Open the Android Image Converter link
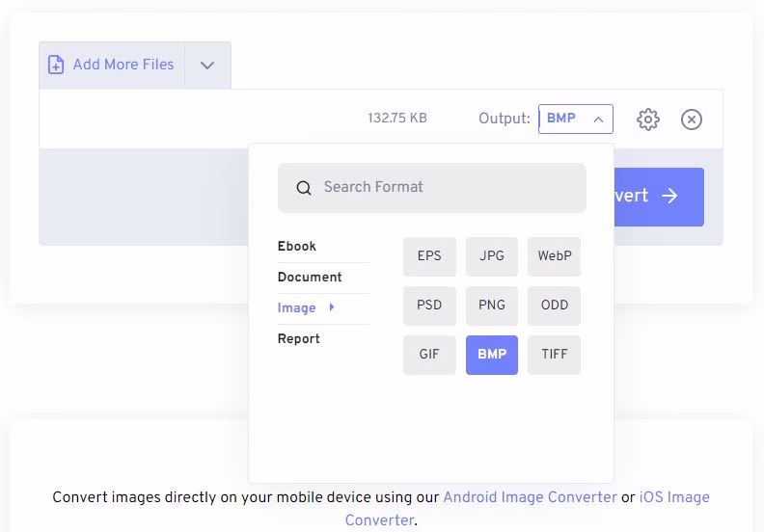The image size is (764, 532). tap(530, 497)
